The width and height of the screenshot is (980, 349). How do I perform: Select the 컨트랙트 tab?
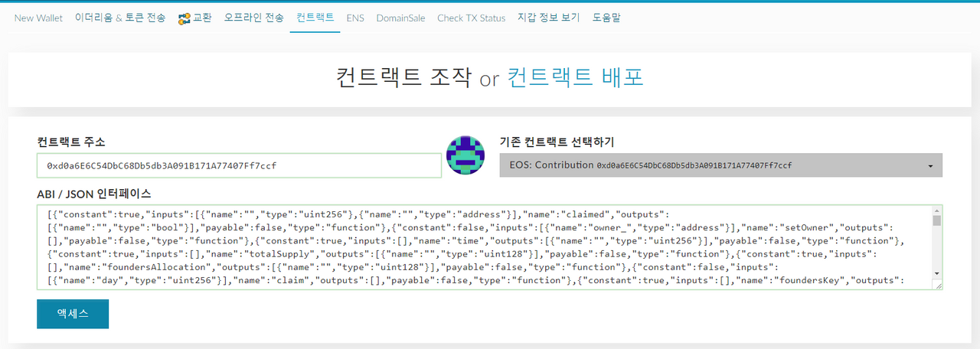[315, 17]
